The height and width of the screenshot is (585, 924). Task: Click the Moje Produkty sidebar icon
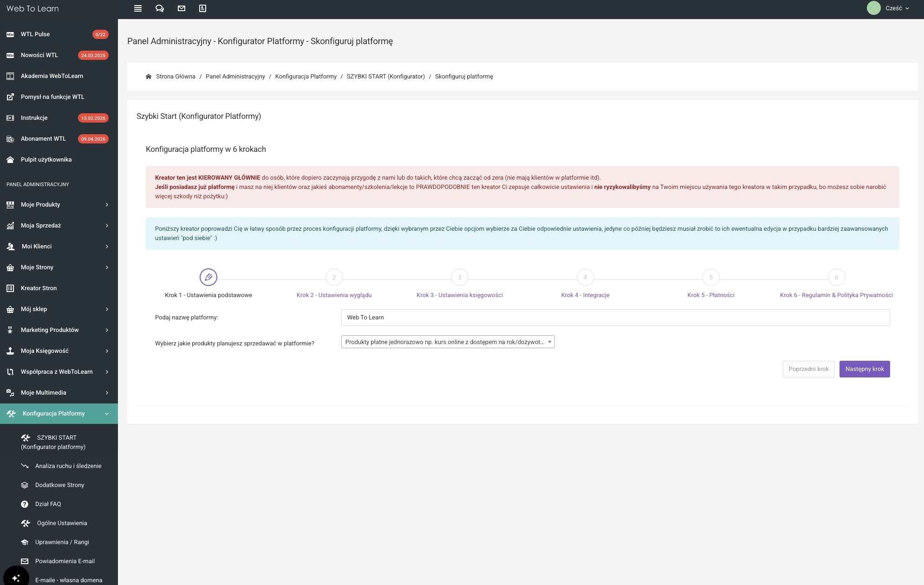point(10,205)
